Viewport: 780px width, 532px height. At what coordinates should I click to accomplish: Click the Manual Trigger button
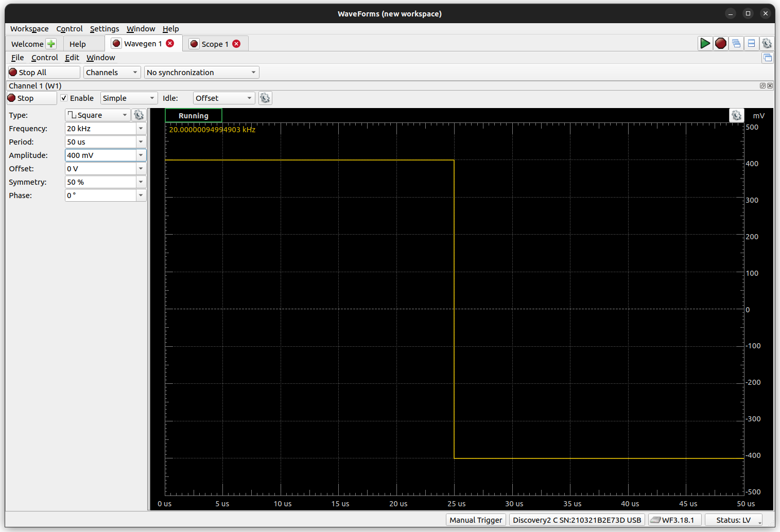(x=476, y=520)
